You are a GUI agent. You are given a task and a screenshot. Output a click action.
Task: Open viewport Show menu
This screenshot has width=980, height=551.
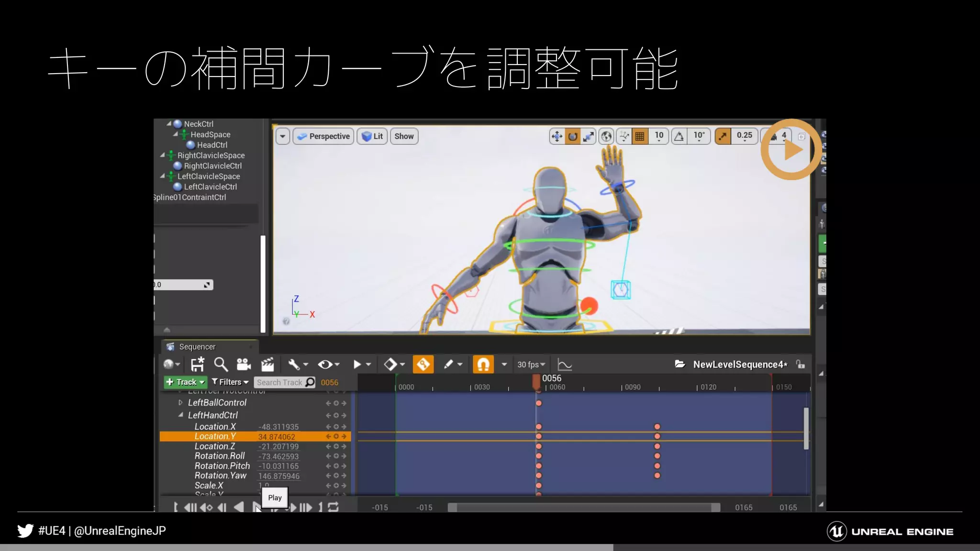coord(404,136)
